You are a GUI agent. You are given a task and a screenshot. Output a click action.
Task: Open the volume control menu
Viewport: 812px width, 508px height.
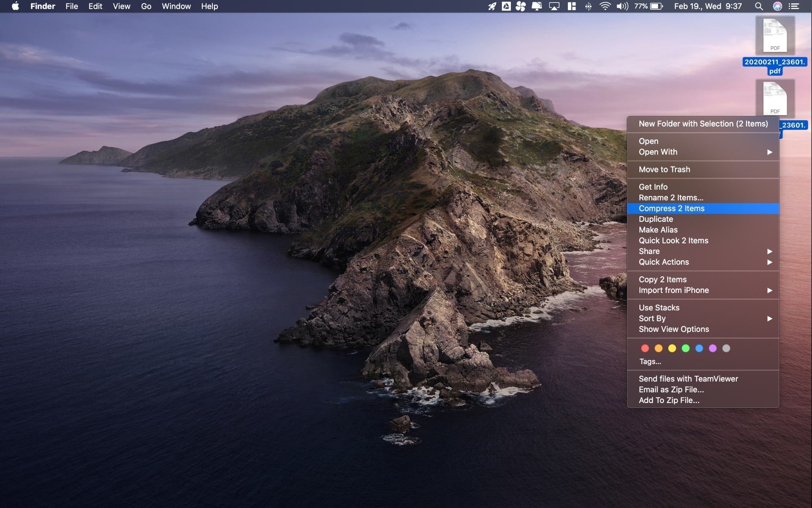tap(622, 6)
